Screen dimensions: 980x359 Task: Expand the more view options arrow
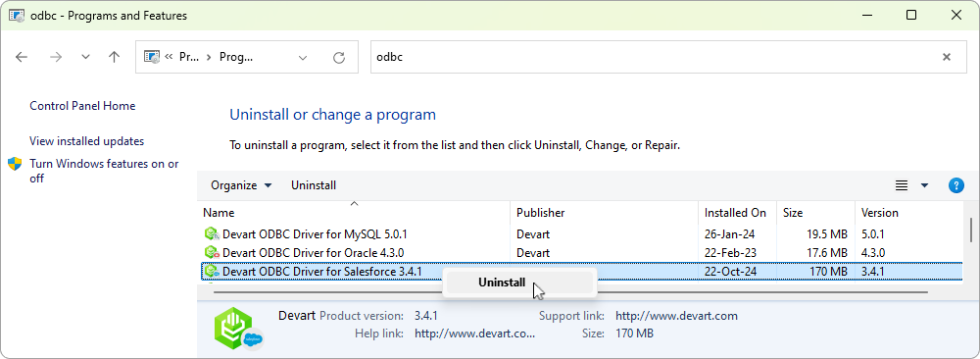pyautogui.click(x=924, y=185)
